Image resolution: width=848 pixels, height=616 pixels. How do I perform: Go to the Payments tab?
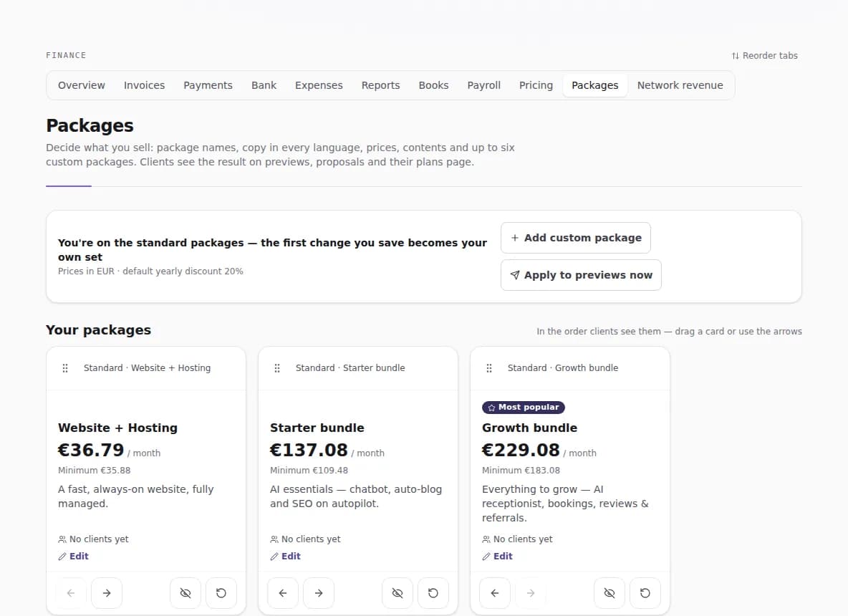pyautogui.click(x=208, y=85)
